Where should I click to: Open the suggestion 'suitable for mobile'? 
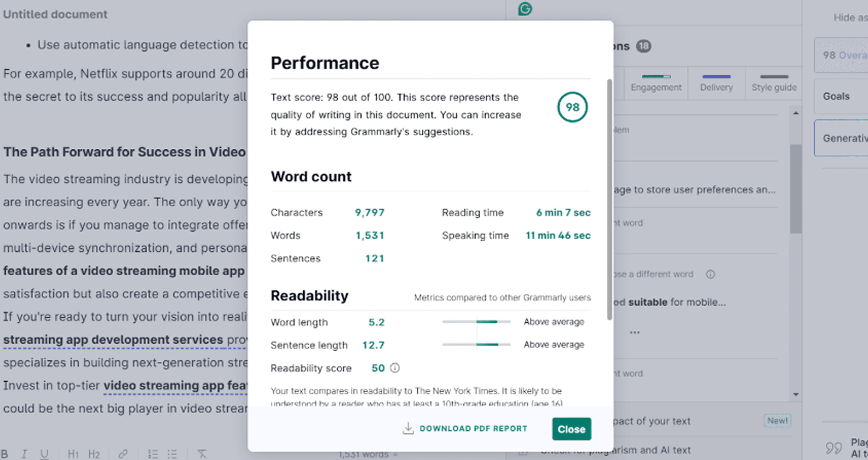pyautogui.click(x=669, y=302)
